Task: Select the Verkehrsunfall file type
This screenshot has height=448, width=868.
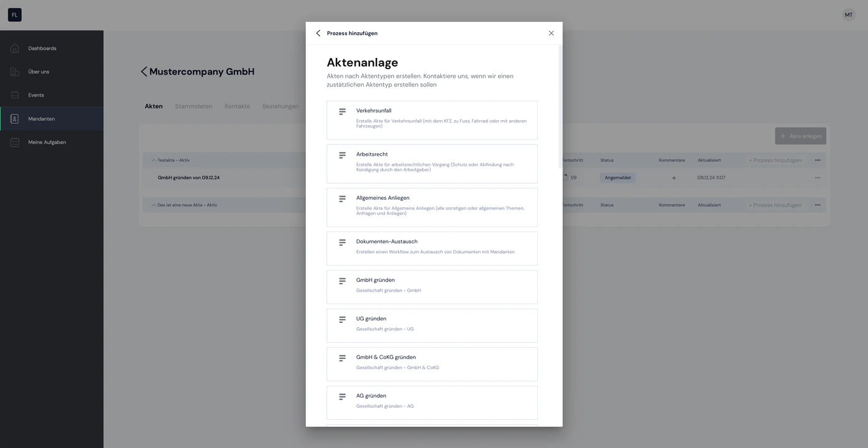Action: 432,120
